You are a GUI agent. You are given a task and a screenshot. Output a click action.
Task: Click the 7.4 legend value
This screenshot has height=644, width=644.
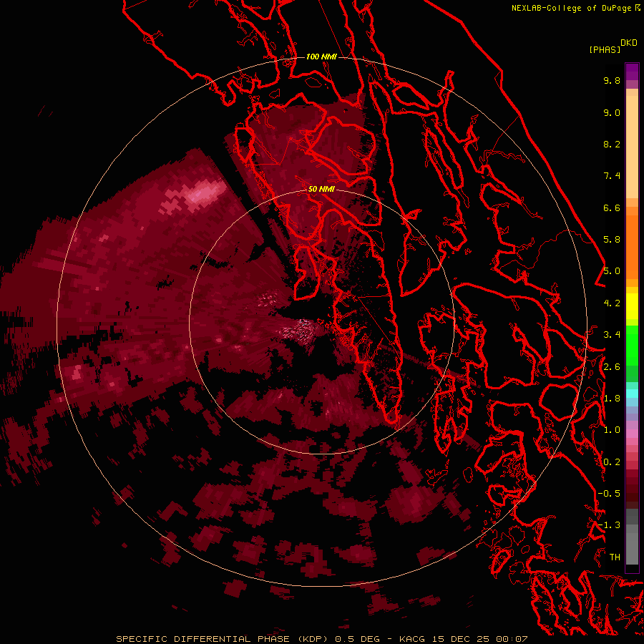(612, 176)
